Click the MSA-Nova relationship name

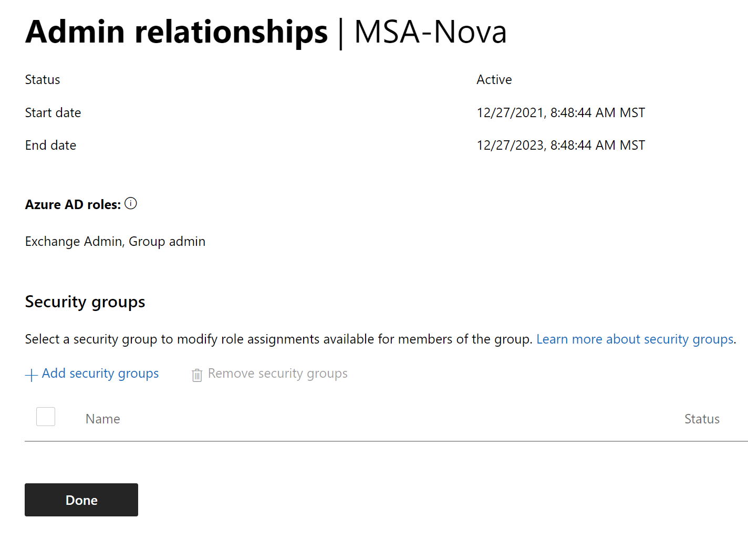coord(430,32)
